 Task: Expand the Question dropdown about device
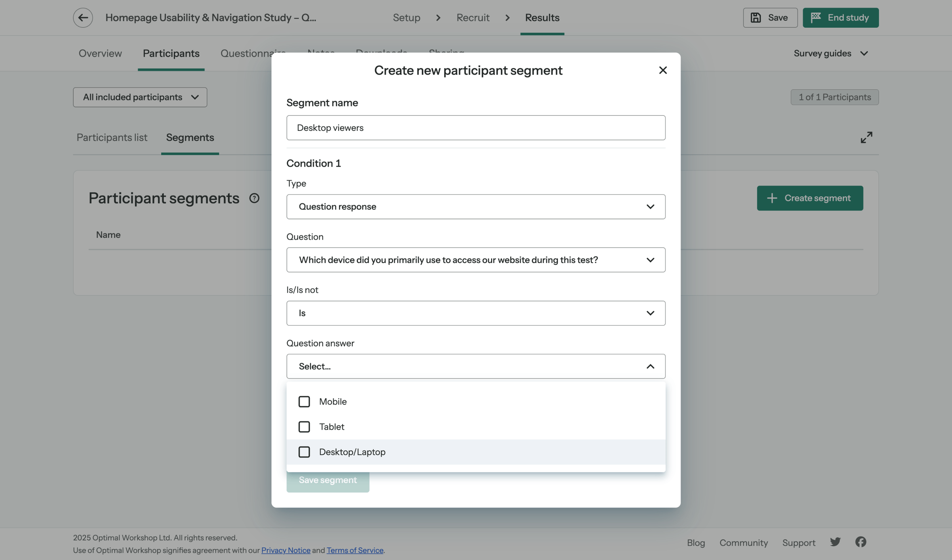(476, 260)
